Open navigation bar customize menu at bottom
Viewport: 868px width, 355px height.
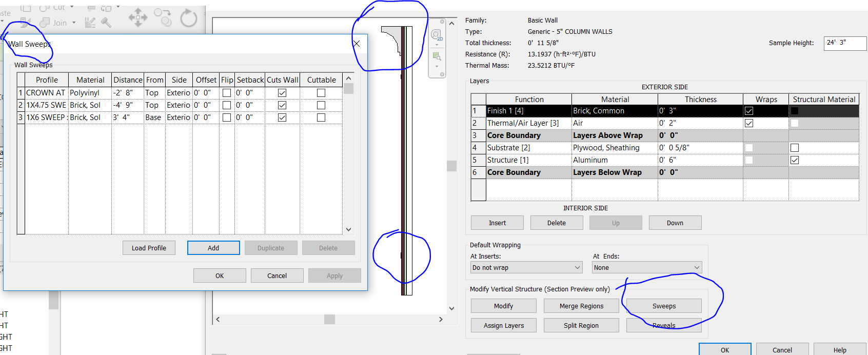pos(442,74)
